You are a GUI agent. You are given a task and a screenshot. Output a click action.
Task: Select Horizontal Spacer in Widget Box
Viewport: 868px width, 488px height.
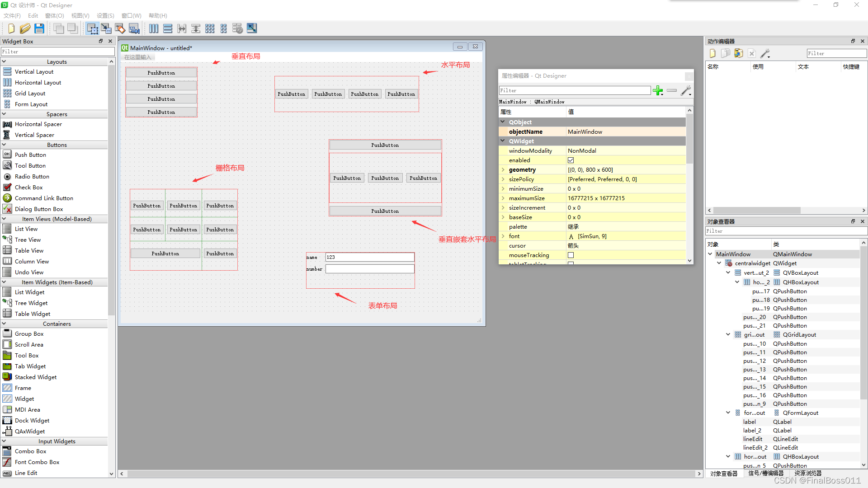tap(38, 124)
